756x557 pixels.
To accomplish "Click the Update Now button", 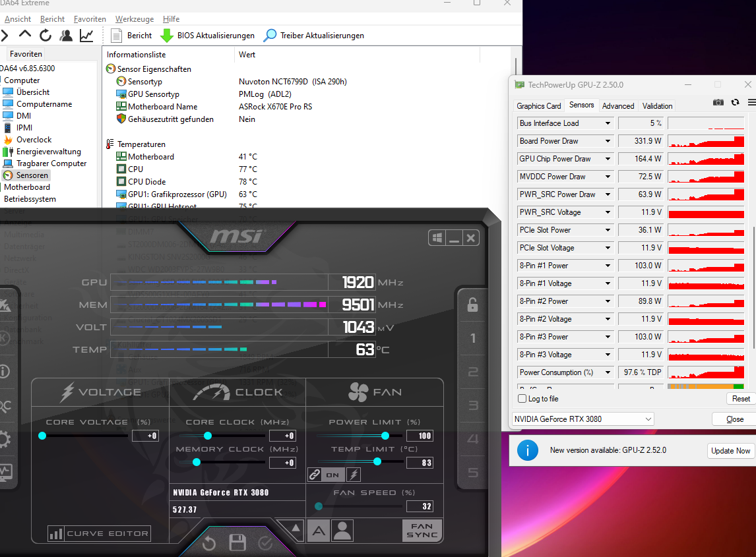I will click(730, 451).
